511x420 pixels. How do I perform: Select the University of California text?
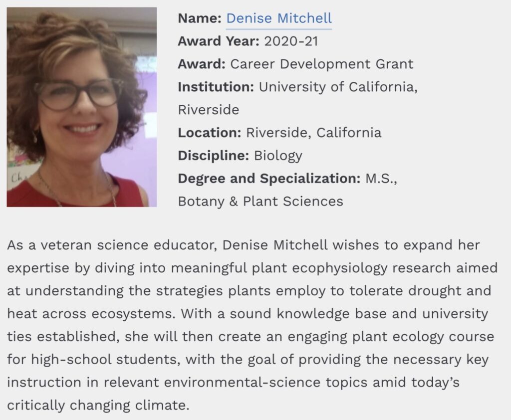click(x=338, y=87)
